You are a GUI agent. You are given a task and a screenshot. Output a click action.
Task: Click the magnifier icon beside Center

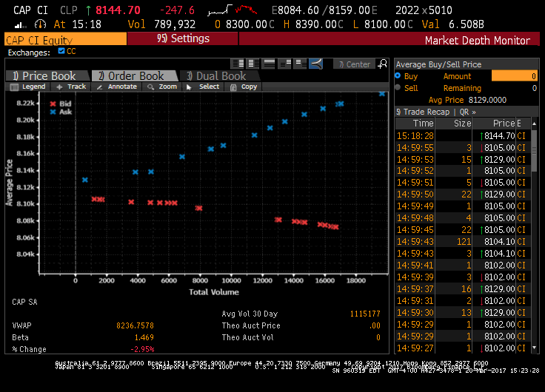[382, 64]
